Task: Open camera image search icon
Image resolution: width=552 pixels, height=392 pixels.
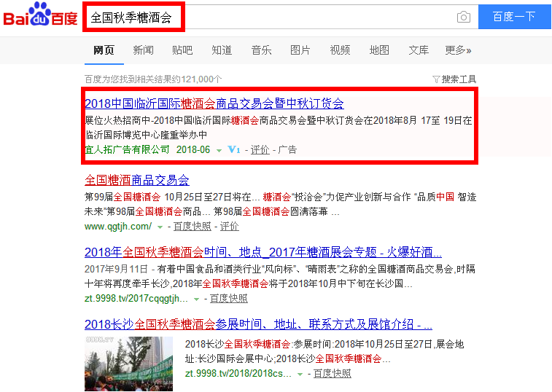Action: (x=463, y=17)
